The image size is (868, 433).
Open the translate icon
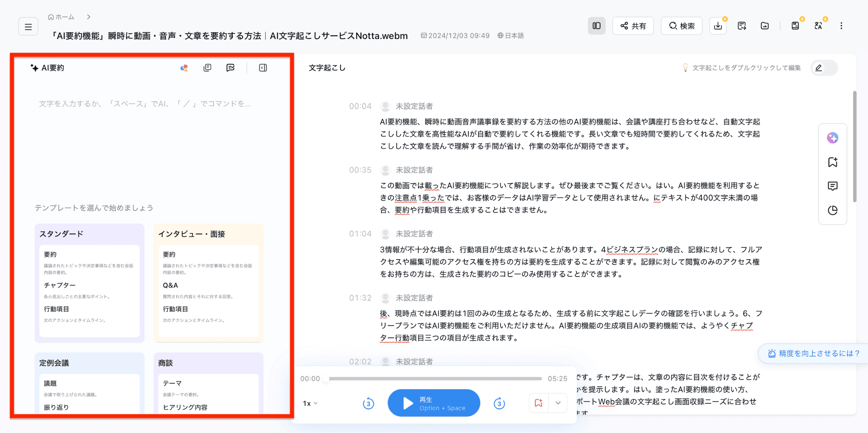[818, 26]
